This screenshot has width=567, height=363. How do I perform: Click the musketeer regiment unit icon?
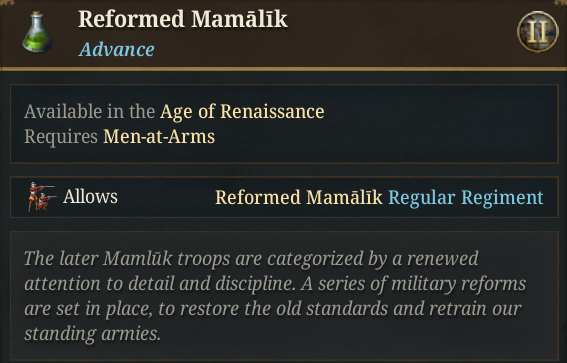tap(42, 197)
